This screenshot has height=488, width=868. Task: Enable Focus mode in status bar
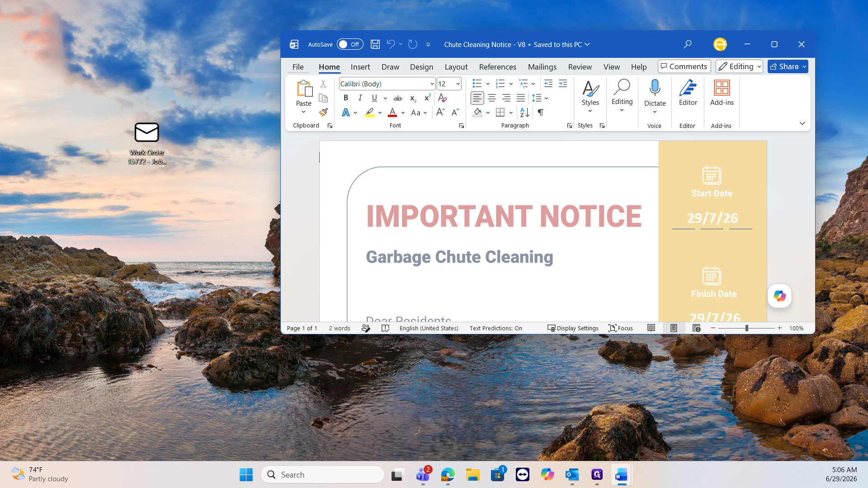point(621,328)
